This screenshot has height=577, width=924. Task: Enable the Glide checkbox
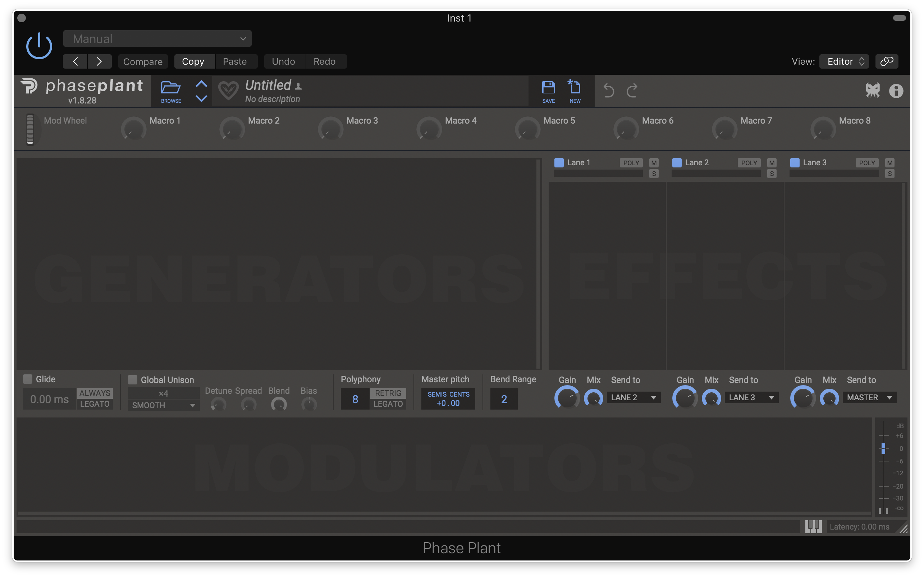pos(27,379)
